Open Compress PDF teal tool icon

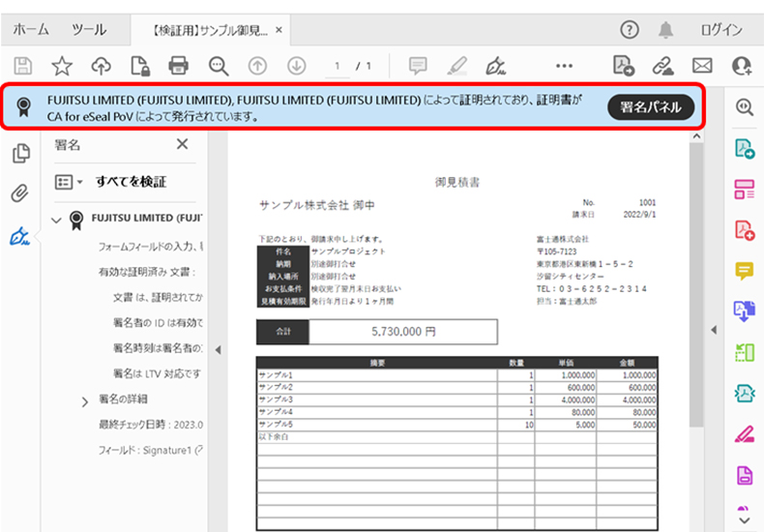pyautogui.click(x=745, y=393)
